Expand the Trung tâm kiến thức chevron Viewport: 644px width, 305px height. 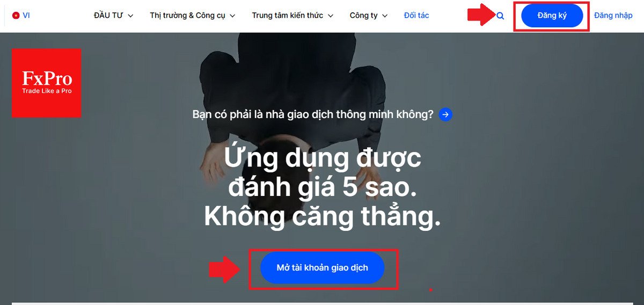coord(330,16)
